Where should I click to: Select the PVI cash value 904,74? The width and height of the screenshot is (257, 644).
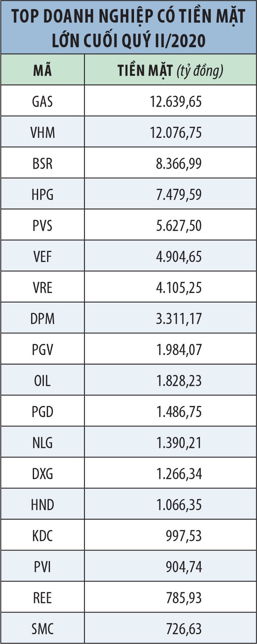184,567
